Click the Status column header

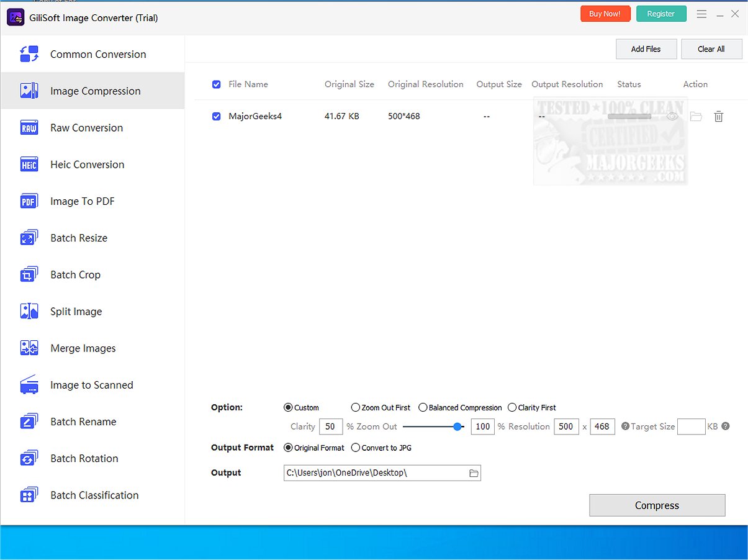[x=629, y=84]
